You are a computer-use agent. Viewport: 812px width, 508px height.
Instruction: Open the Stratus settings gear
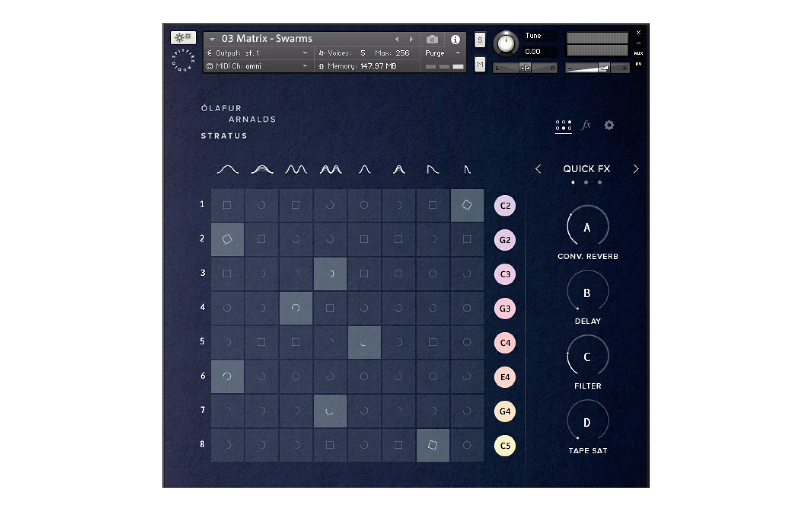(609, 125)
